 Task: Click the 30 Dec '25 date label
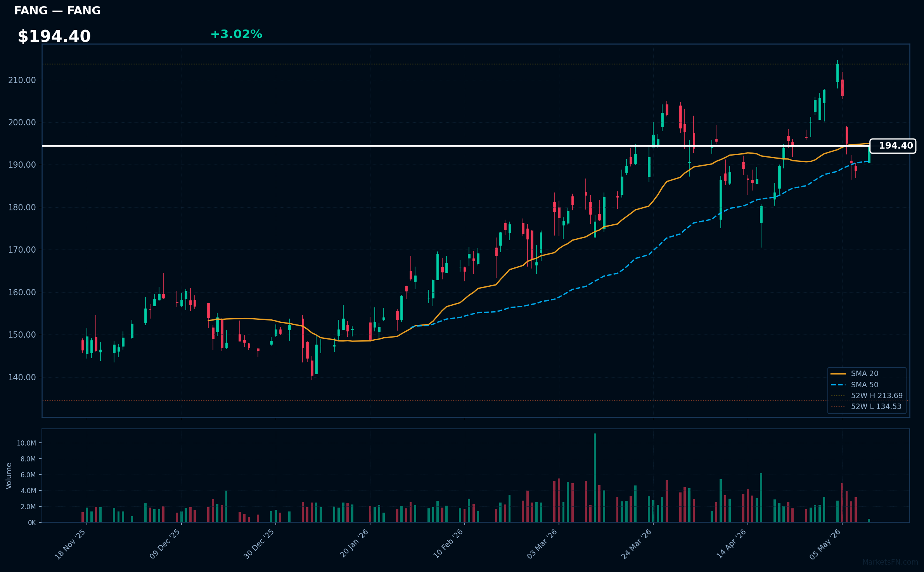coord(260,544)
